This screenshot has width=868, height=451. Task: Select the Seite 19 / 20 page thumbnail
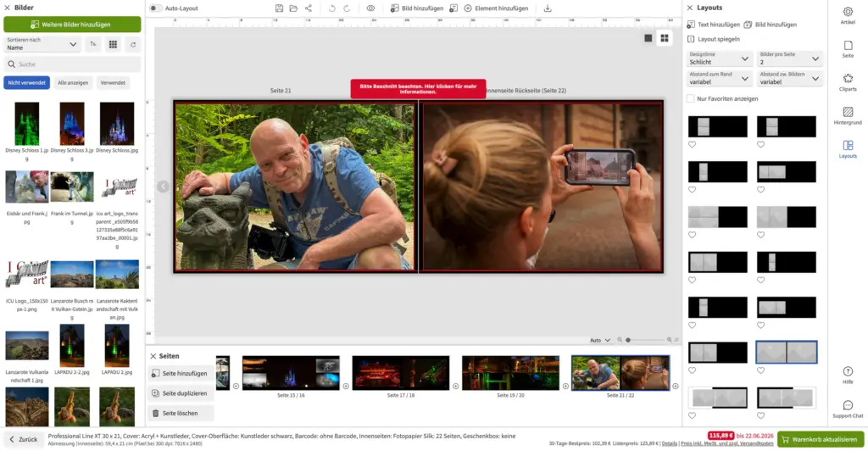tap(510, 373)
